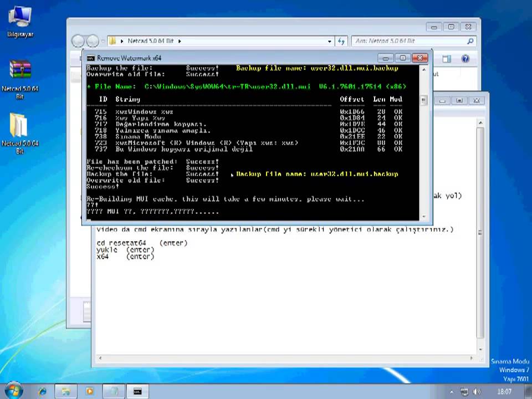Click 'cd resetat64' line in Notepad

pos(142,243)
